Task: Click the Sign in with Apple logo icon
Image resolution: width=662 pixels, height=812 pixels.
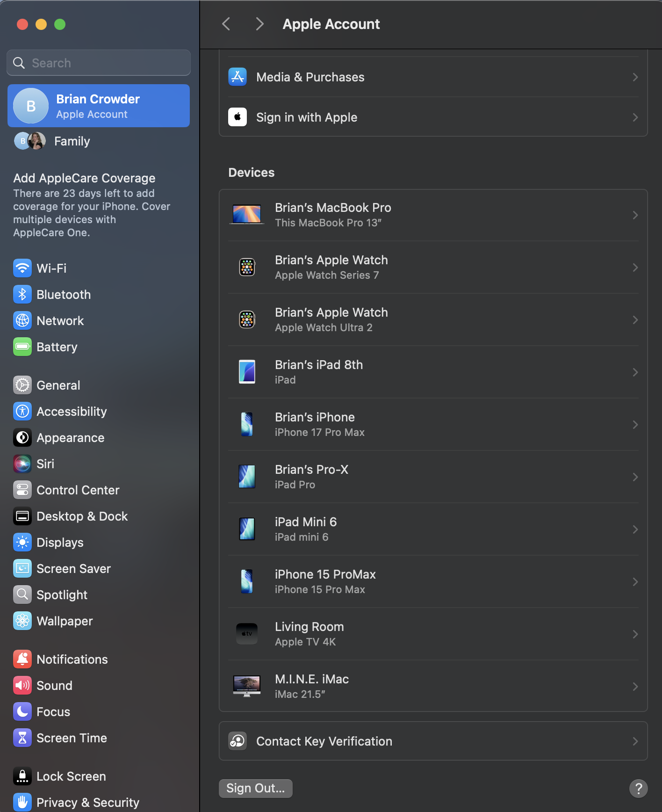Action: pos(237,117)
